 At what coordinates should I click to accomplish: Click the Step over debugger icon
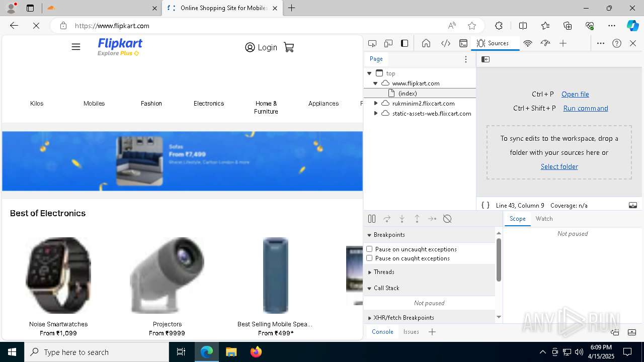point(387,219)
